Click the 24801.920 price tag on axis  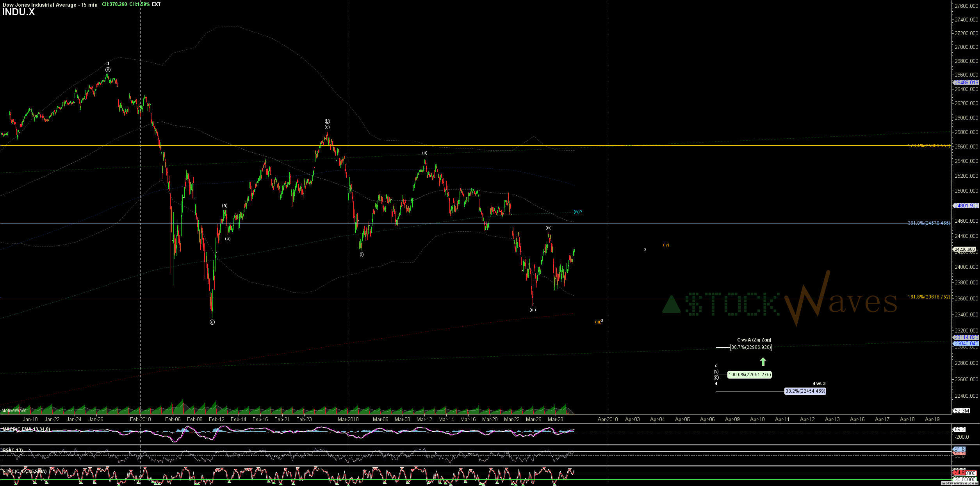[x=966, y=205]
